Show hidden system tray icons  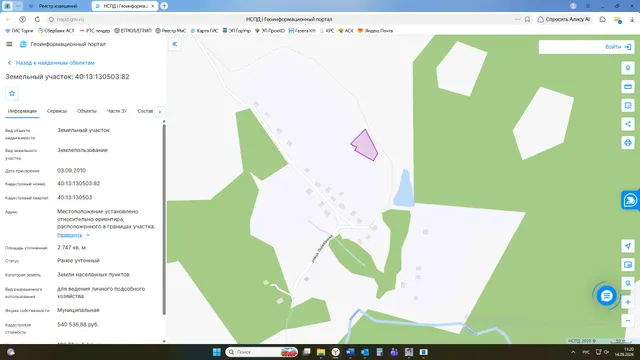[573, 352]
